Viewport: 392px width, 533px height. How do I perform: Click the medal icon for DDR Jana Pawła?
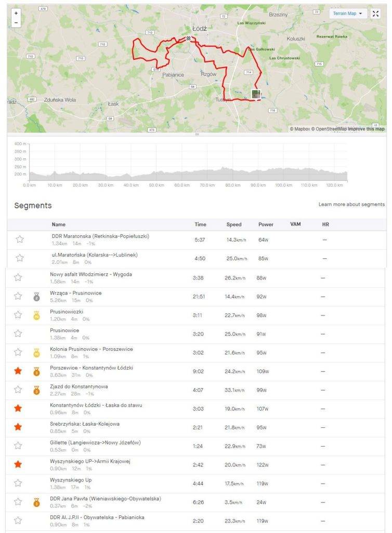36,502
